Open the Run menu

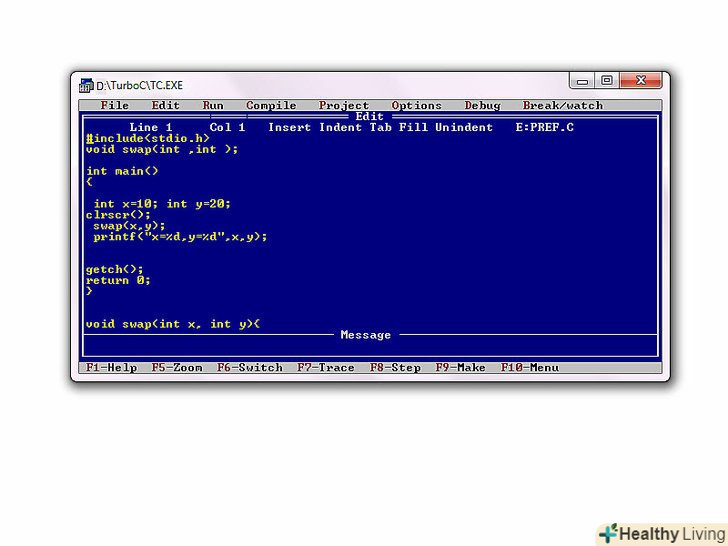point(213,105)
